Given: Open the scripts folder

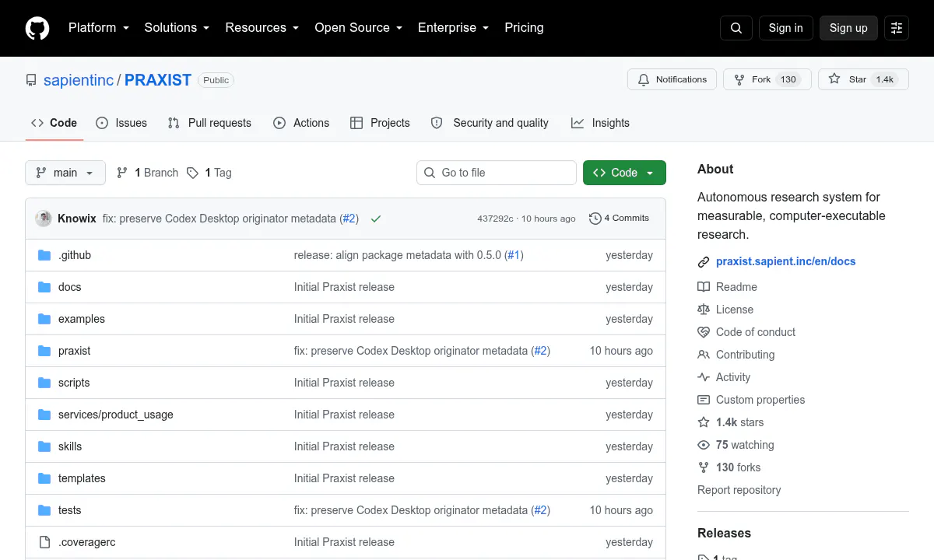Looking at the screenshot, I should [74, 383].
